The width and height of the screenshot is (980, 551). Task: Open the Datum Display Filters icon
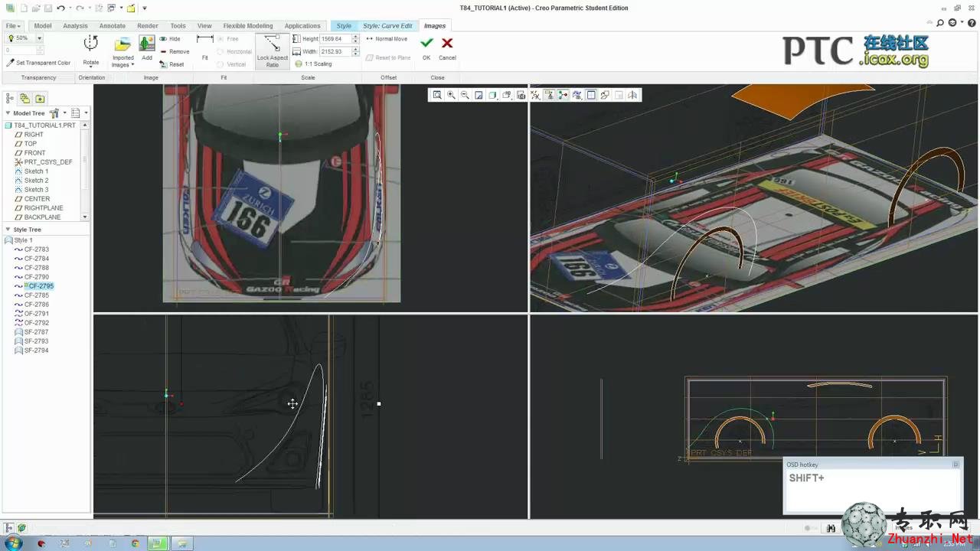point(535,95)
